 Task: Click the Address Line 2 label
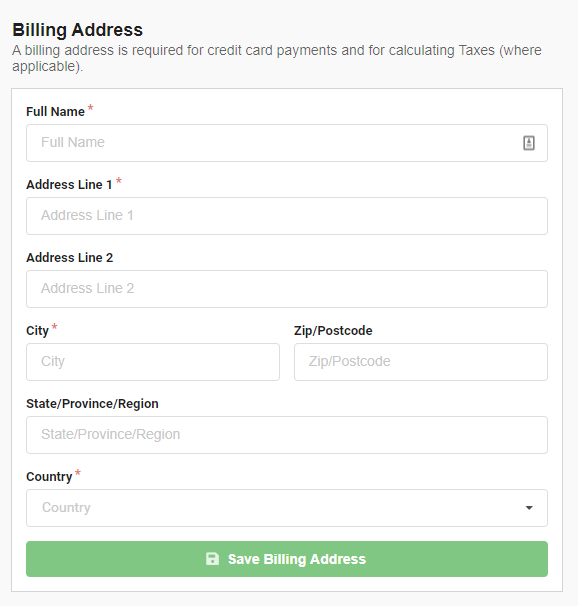point(70,258)
